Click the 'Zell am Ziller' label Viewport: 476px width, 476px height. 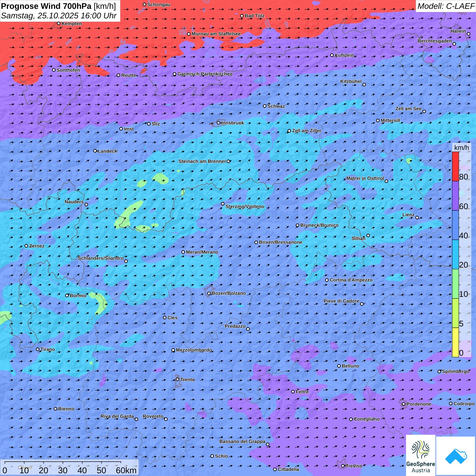[307, 131]
